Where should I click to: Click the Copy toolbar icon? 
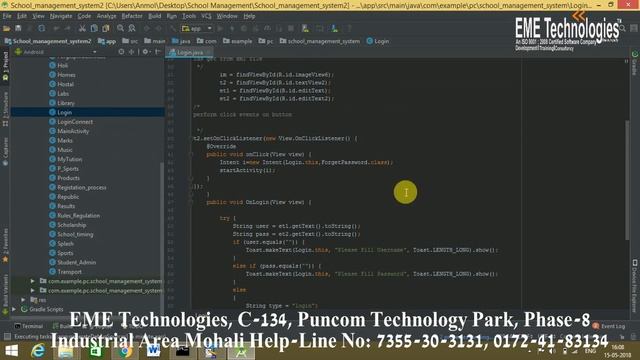click(94, 29)
